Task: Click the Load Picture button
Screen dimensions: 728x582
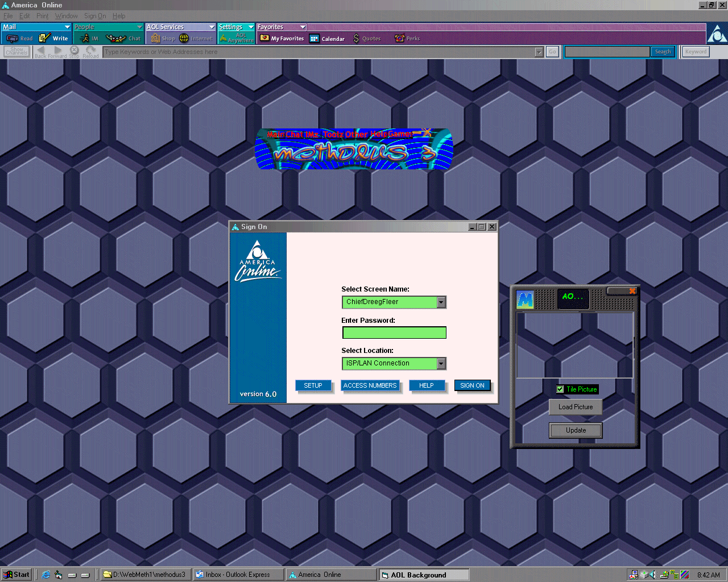Action: (x=576, y=407)
